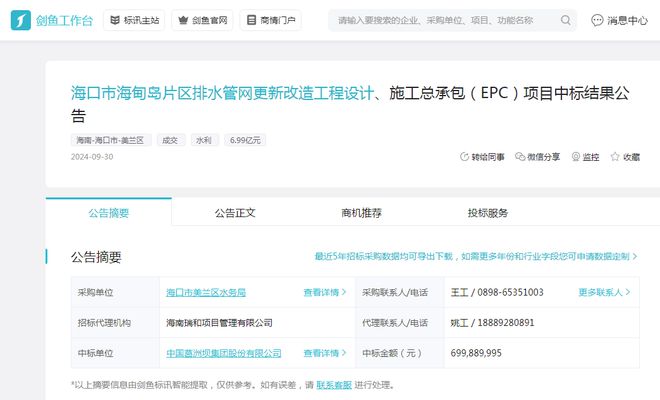Click the 剑鱼工作台 logo icon

point(21,20)
